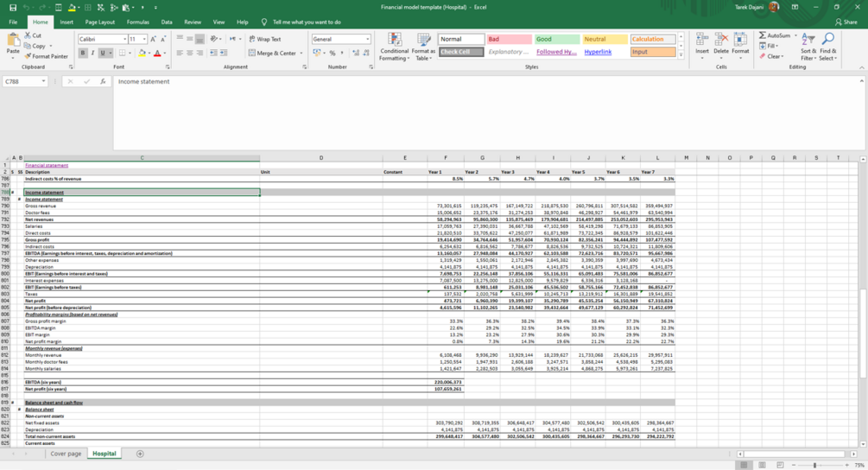
Task: Click the Format as Table icon
Action: tap(423, 47)
